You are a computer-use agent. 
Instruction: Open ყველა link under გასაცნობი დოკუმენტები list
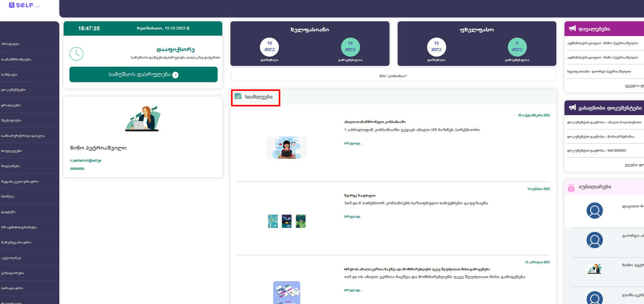634,165
